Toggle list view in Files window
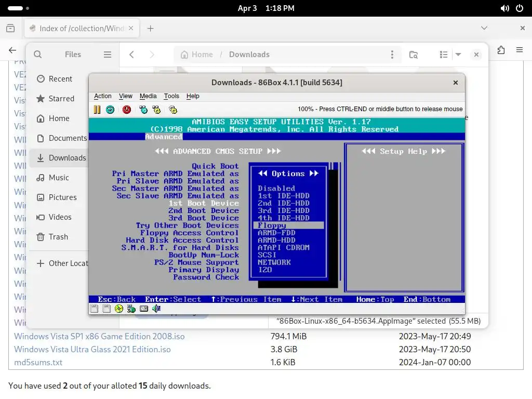Screen dimensions: 532x399 (444, 54)
